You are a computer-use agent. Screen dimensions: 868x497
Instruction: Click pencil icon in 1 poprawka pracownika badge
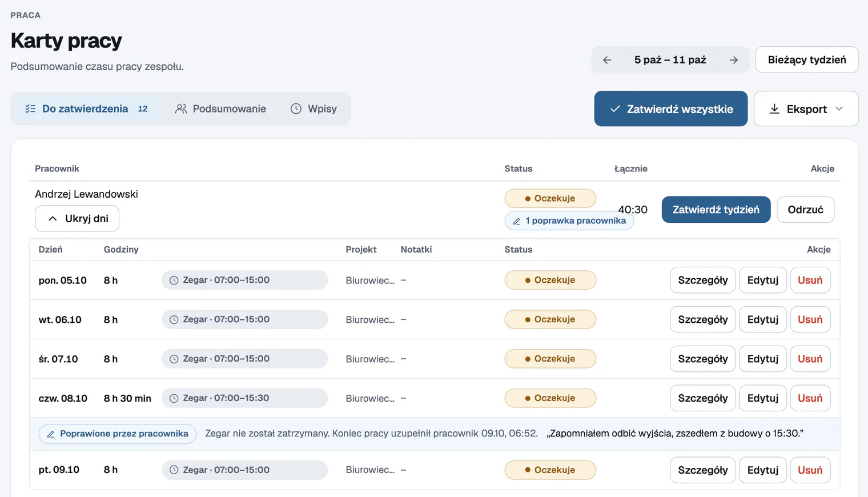517,221
